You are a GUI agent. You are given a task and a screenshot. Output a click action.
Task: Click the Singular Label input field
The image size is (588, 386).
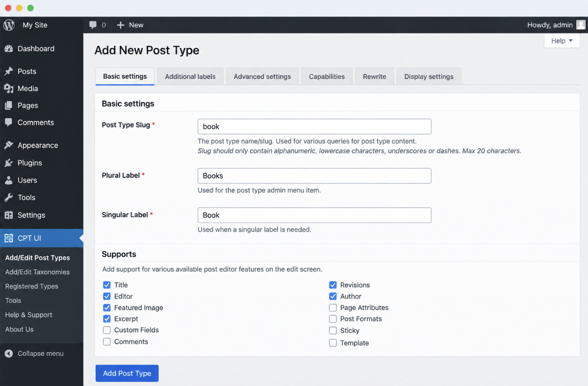(314, 215)
